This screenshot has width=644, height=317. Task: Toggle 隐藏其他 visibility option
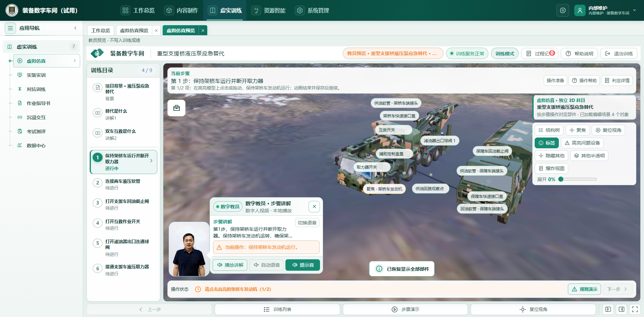[551, 156]
